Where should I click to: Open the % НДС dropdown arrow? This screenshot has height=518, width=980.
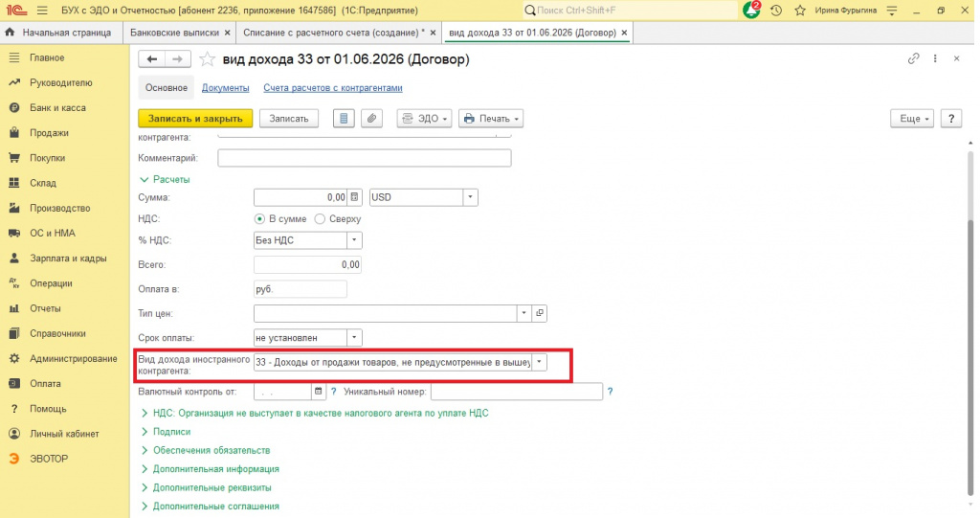coord(354,240)
